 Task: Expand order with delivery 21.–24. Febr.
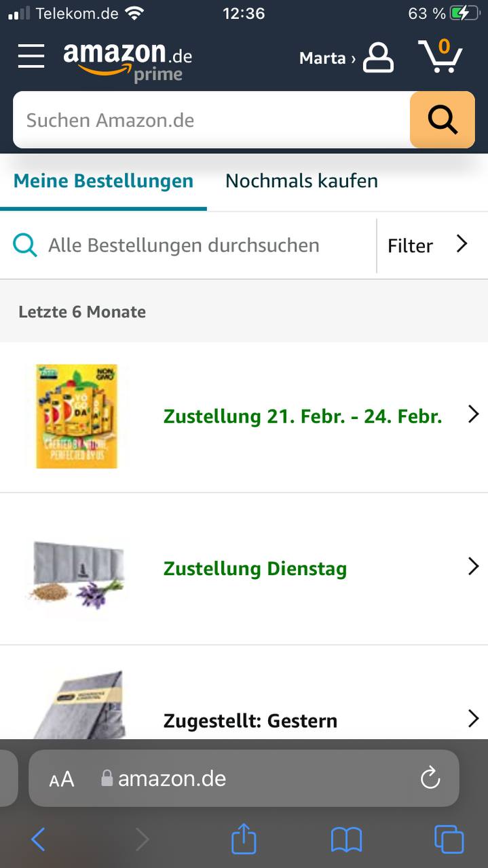[x=473, y=414]
